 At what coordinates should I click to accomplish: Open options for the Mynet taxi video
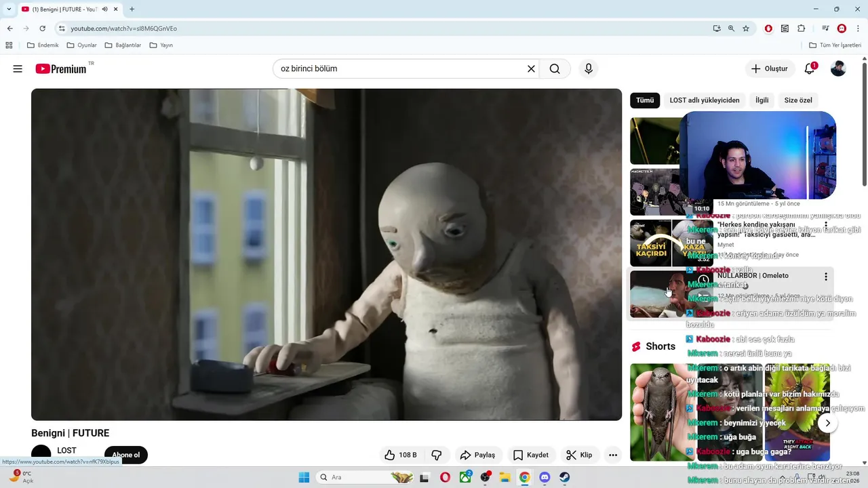(x=826, y=225)
